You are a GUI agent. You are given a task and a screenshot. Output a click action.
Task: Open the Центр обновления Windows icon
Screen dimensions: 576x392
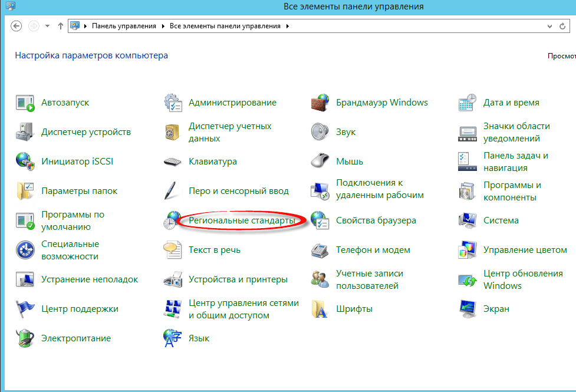(468, 281)
